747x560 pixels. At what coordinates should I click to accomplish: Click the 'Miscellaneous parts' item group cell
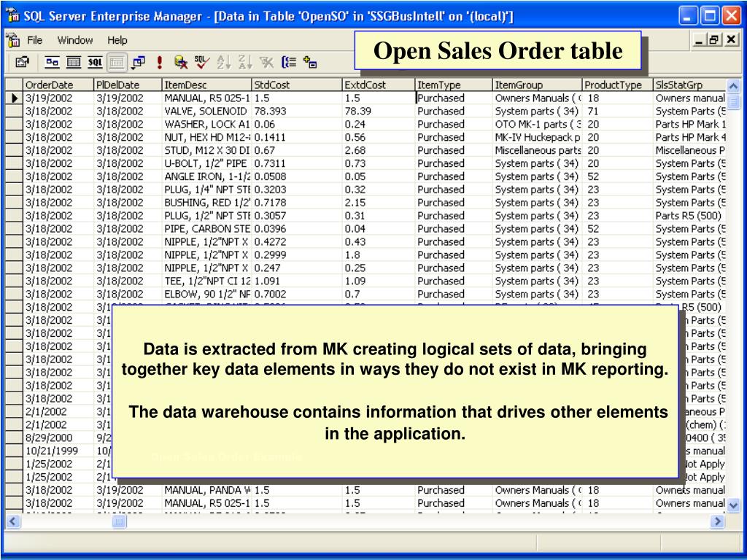(x=538, y=150)
